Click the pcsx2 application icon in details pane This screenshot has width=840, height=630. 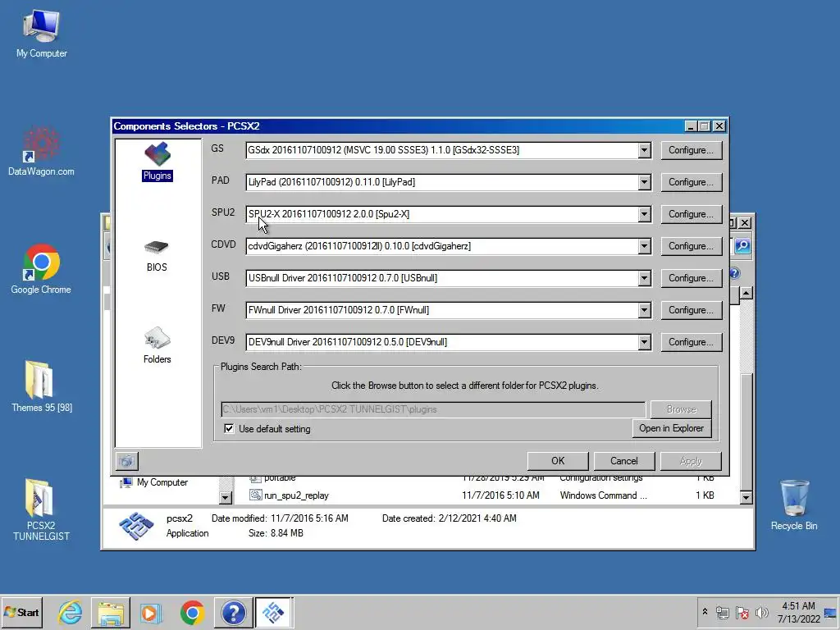[137, 526]
